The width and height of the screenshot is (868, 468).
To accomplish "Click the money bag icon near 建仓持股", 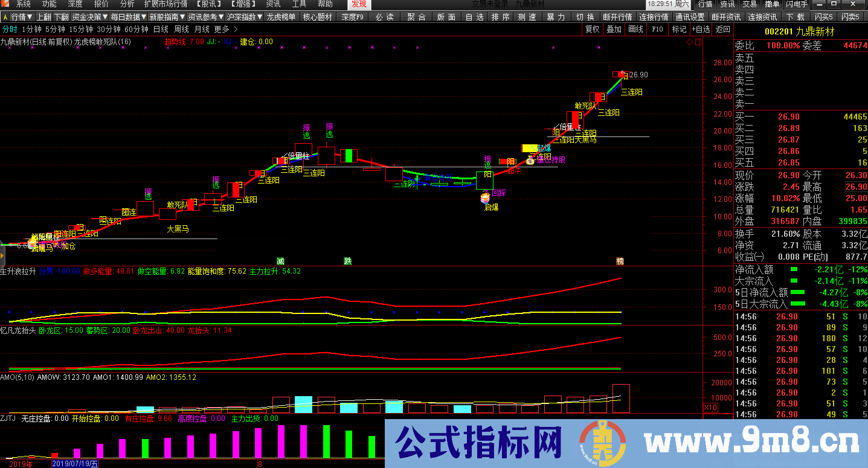I will tap(530, 160).
